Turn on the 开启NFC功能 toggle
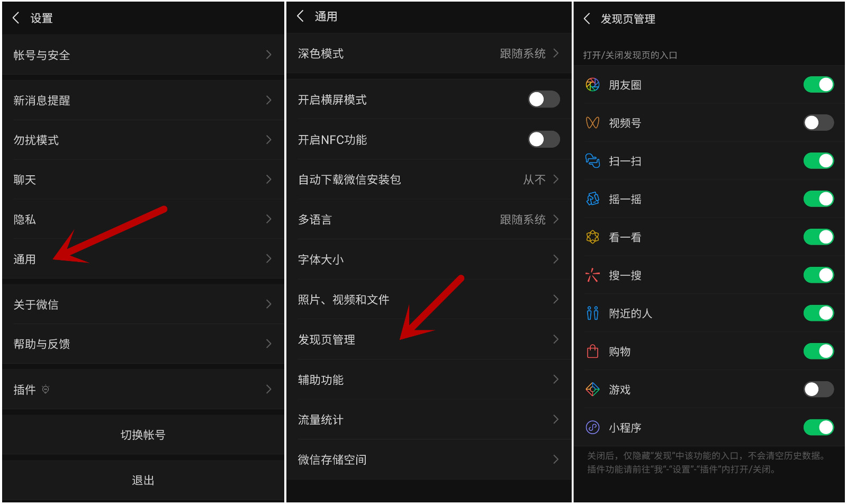This screenshot has width=847, height=504. (544, 139)
